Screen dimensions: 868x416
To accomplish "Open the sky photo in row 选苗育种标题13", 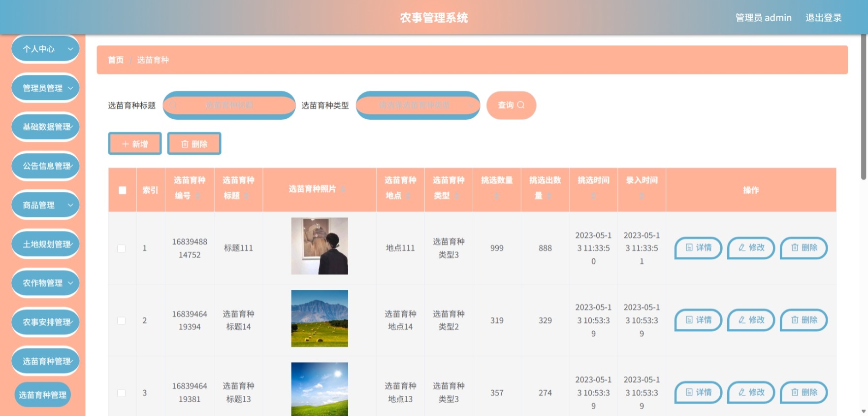I will click(320, 389).
